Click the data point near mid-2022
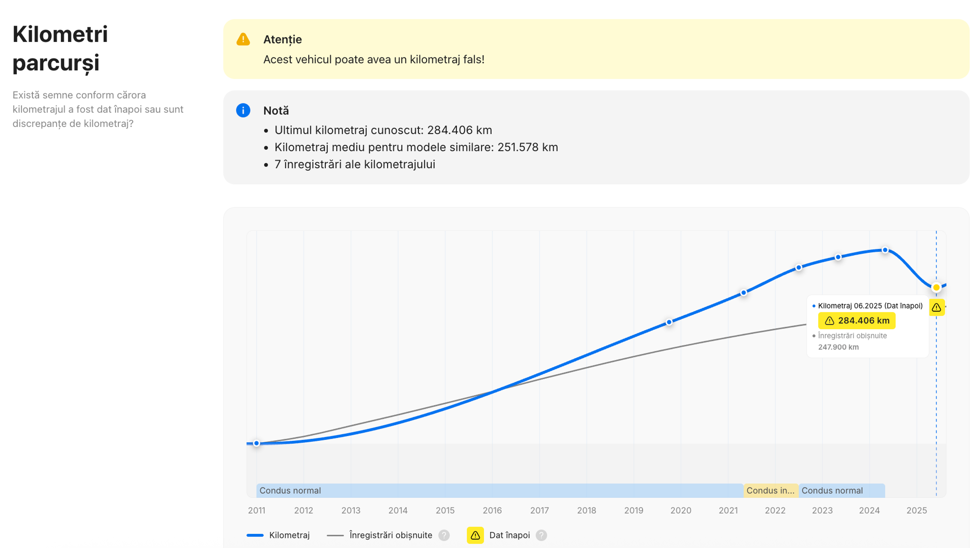The image size is (980, 548). click(x=799, y=267)
